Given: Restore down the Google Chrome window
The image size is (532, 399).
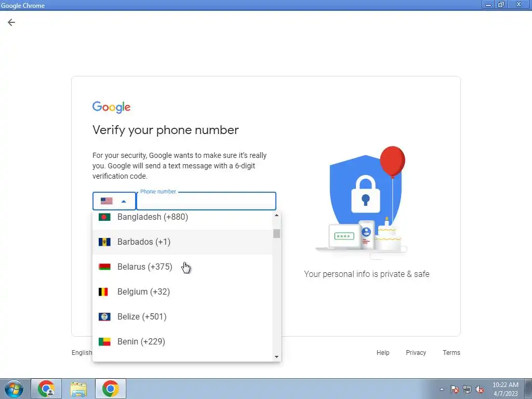Looking at the screenshot, I should coord(501,5).
